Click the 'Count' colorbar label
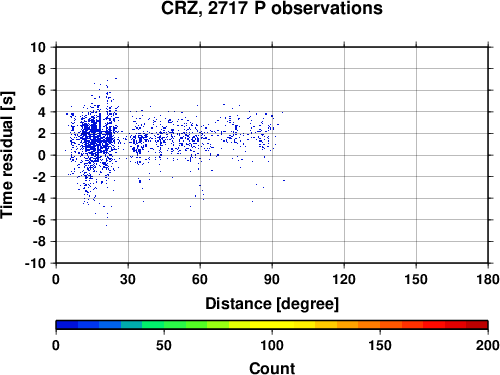 click(272, 368)
